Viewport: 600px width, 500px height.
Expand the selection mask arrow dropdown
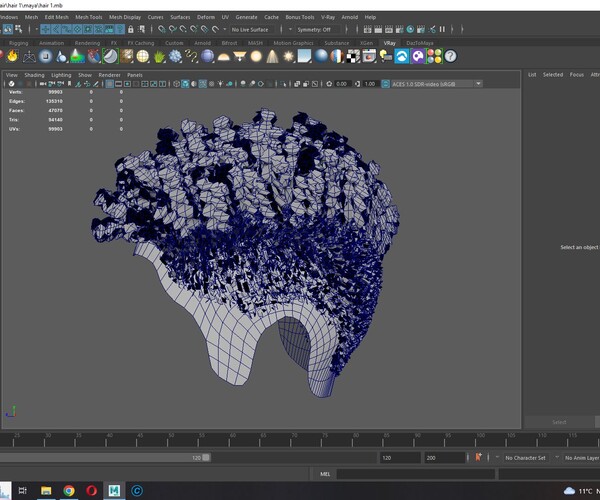point(37,29)
